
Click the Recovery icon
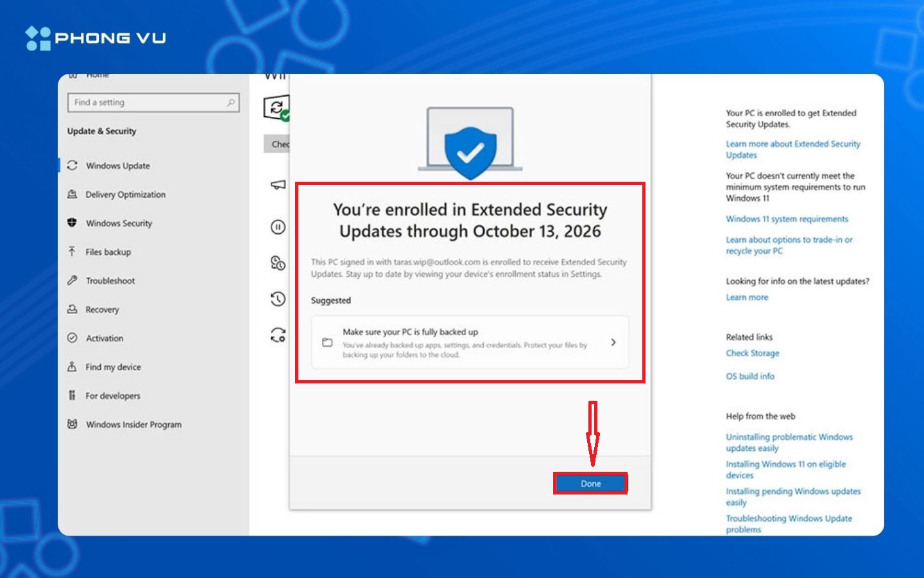tap(73, 310)
